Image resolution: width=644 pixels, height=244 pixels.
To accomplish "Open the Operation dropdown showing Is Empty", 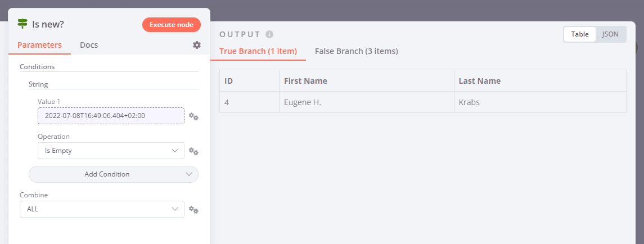I will pyautogui.click(x=111, y=151).
